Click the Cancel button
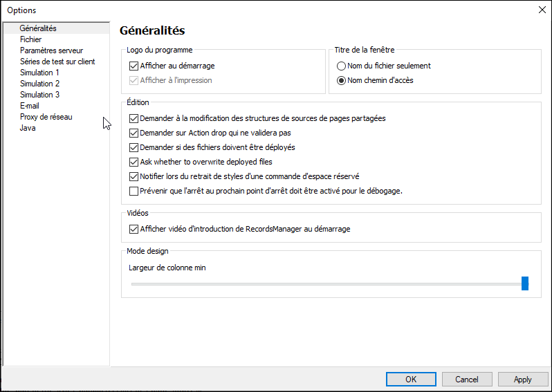This screenshot has width=552, height=392. [467, 380]
